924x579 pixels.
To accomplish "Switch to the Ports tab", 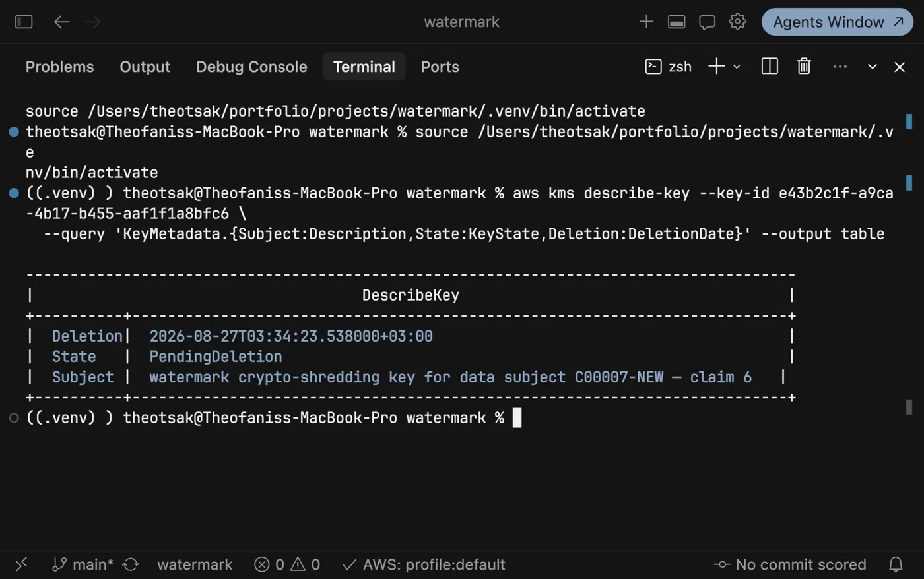I will tap(440, 67).
